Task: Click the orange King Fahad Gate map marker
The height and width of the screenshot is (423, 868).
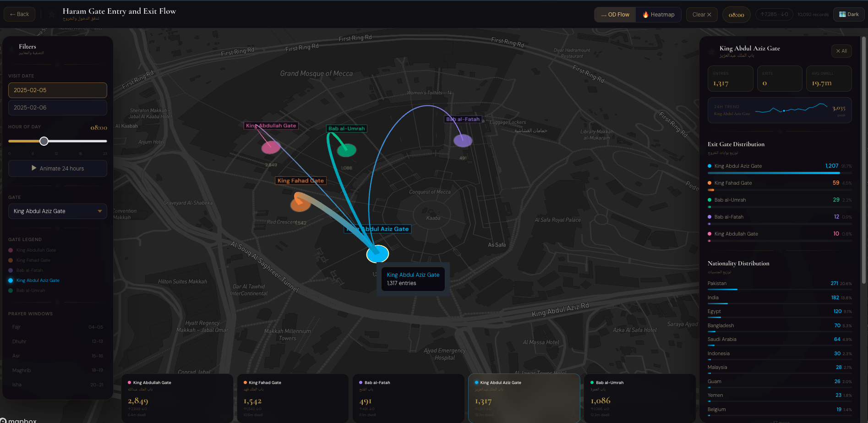Action: (x=300, y=204)
